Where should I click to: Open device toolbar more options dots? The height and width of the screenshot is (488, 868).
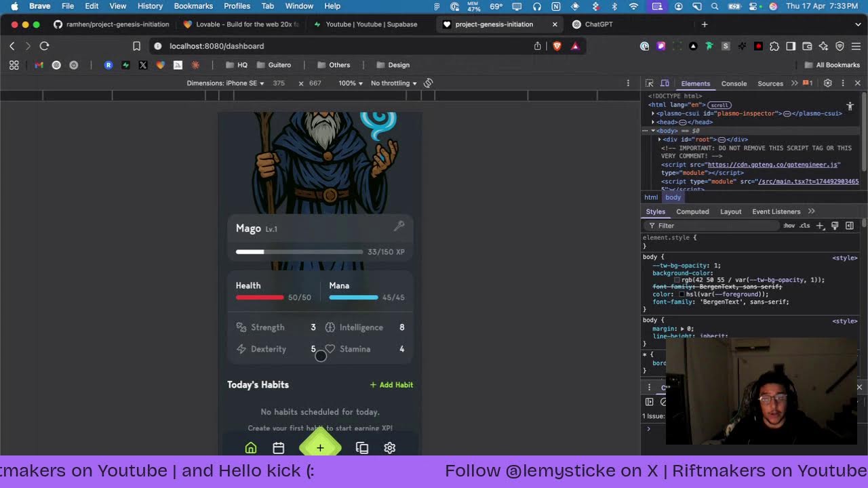pyautogui.click(x=628, y=83)
